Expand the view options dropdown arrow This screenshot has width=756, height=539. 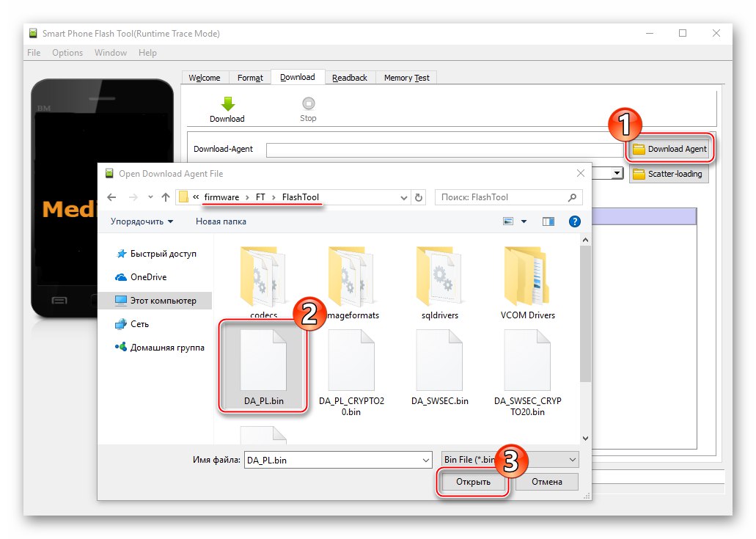click(x=524, y=221)
